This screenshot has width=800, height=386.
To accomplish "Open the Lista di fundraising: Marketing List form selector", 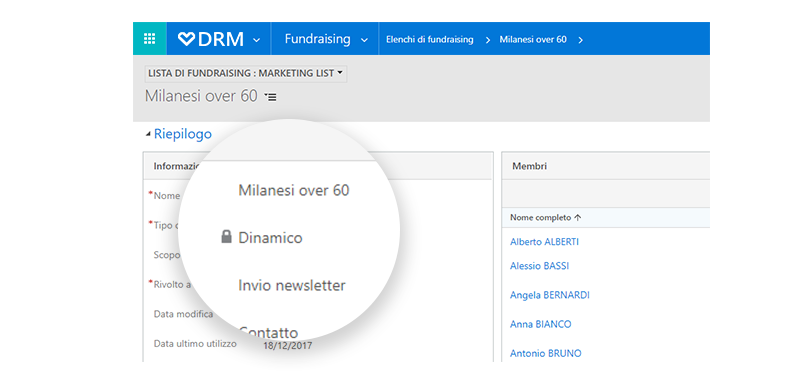I will coord(245,73).
